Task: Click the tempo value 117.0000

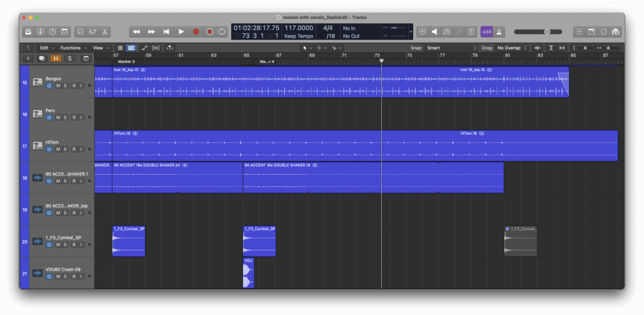Action: (x=299, y=28)
